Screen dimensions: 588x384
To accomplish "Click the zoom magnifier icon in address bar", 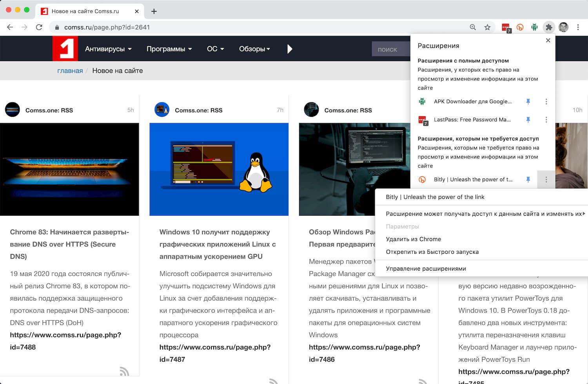I will [473, 27].
